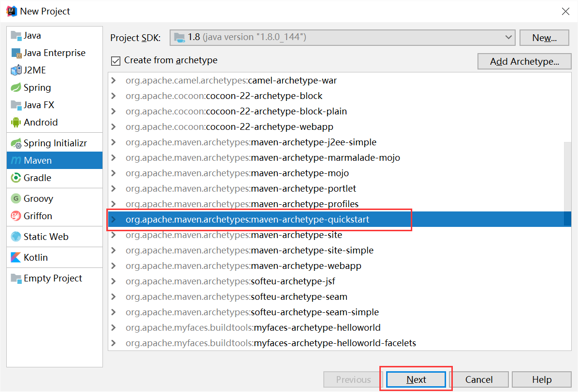Click the Static Web globe icon
This screenshot has width=578, height=392.
[16, 237]
